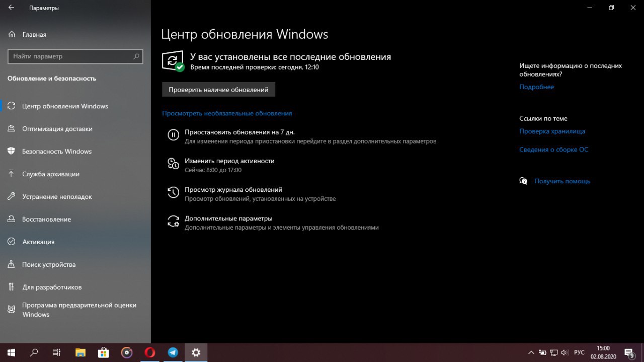Open taskbar search magnifier
Image resolution: width=644 pixels, height=362 pixels.
(34, 352)
